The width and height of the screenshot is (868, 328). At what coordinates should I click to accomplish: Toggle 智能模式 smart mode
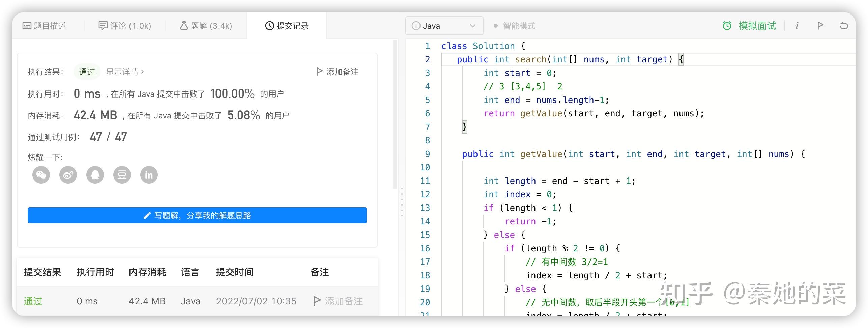click(515, 26)
